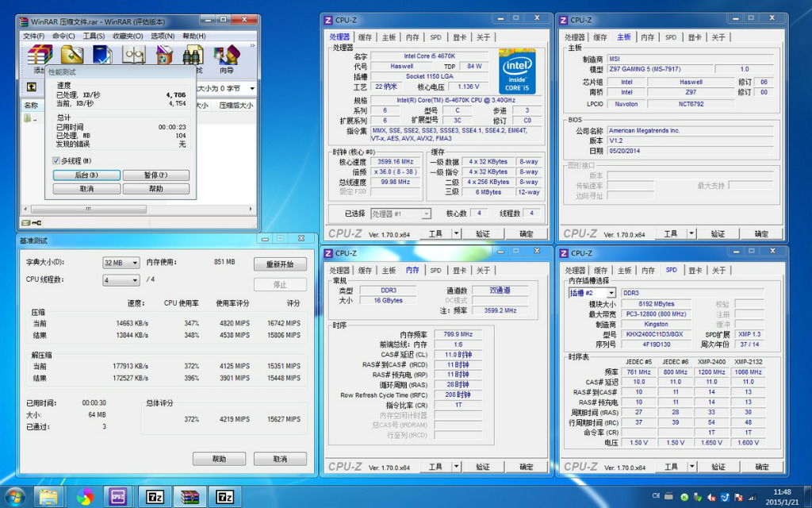The height and width of the screenshot is (508, 812).
Task: Click the keyboard input tray icon
Action: point(669,496)
